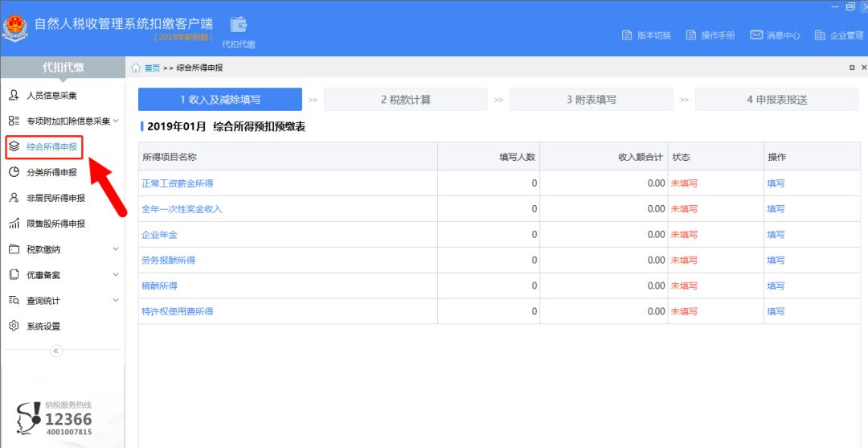Switch to step 2 税款计算 tab

406,100
